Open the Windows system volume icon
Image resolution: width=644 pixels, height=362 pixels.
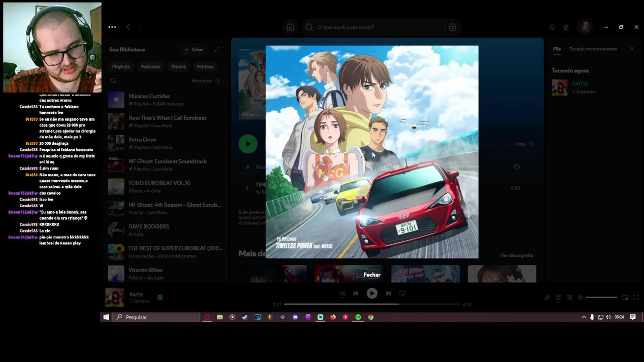(x=608, y=317)
